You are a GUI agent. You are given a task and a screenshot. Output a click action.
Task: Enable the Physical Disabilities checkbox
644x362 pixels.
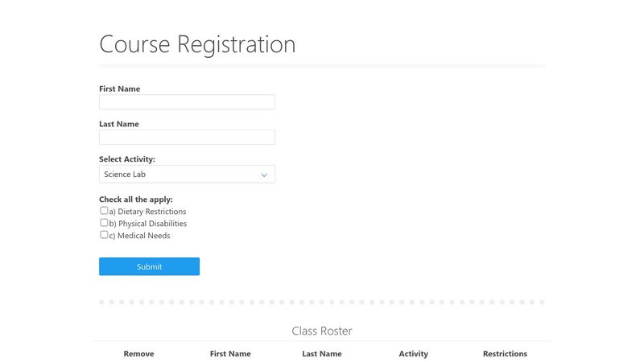pyautogui.click(x=104, y=223)
